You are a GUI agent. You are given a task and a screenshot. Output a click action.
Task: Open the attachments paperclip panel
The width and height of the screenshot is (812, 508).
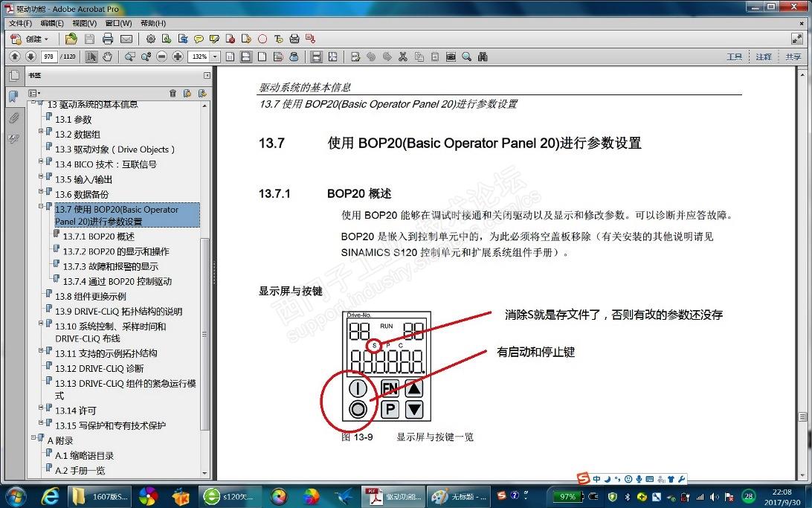(x=13, y=118)
